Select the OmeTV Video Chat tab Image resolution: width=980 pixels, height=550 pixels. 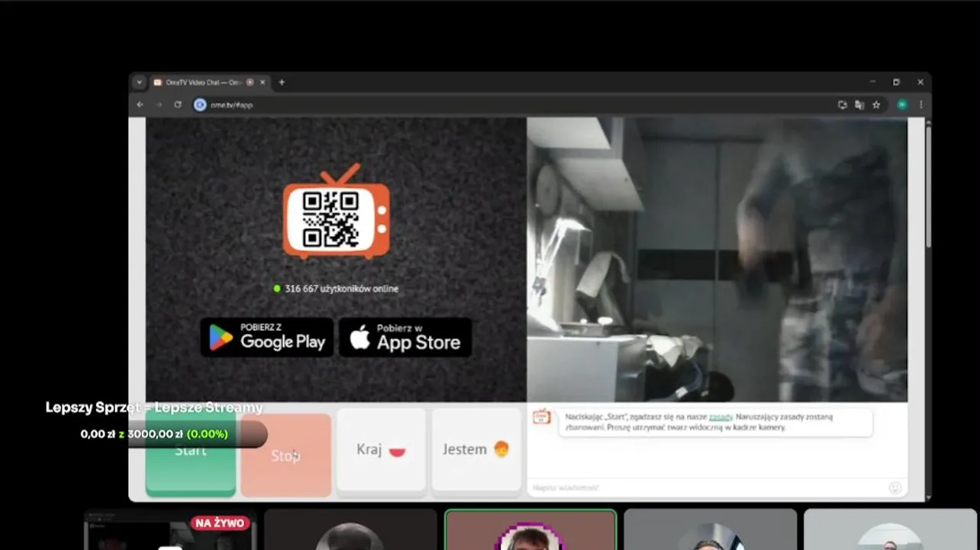pos(203,82)
